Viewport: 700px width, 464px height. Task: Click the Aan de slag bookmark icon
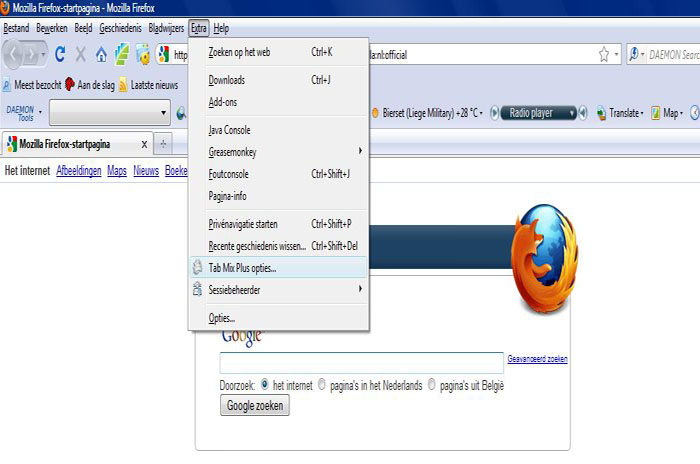point(70,84)
